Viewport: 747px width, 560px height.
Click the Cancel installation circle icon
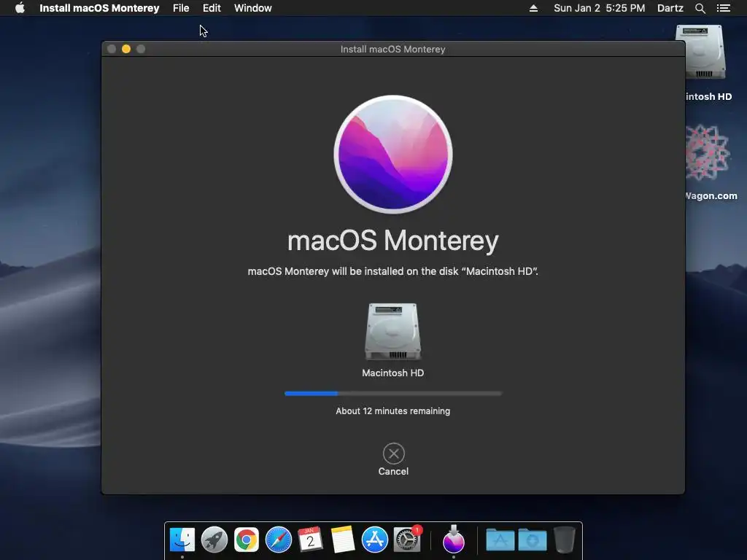[x=393, y=454]
